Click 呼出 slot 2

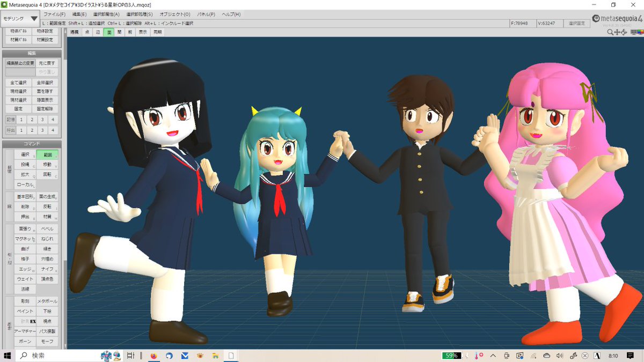coord(32,130)
